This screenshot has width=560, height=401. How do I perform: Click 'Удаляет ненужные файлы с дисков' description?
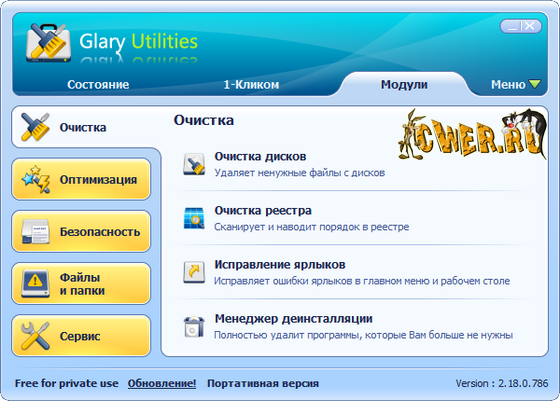(299, 173)
